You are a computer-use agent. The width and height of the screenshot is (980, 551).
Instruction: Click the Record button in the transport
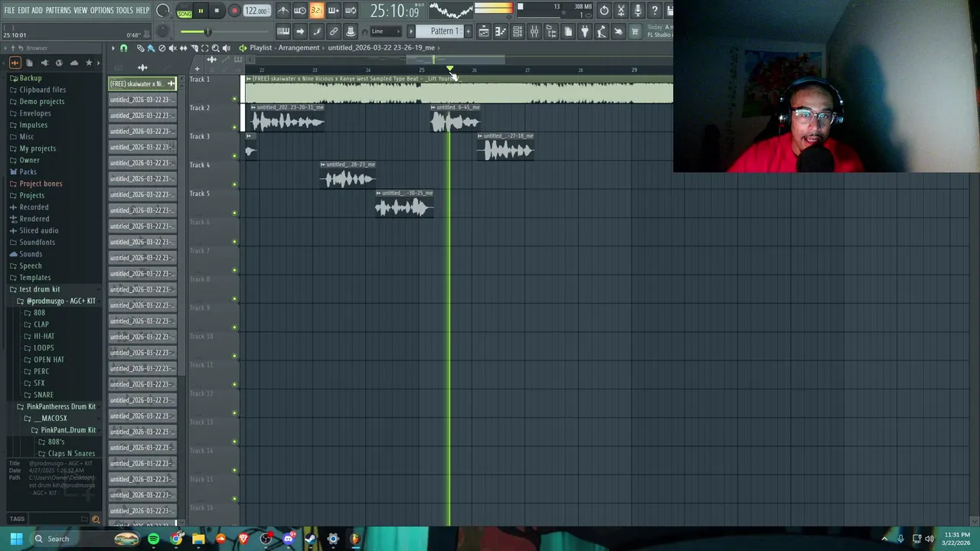[x=234, y=11]
